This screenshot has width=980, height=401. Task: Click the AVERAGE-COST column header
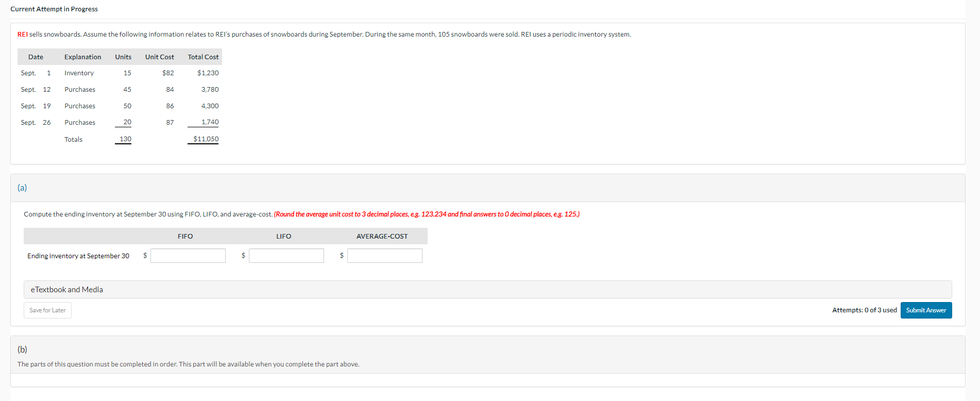tap(382, 237)
